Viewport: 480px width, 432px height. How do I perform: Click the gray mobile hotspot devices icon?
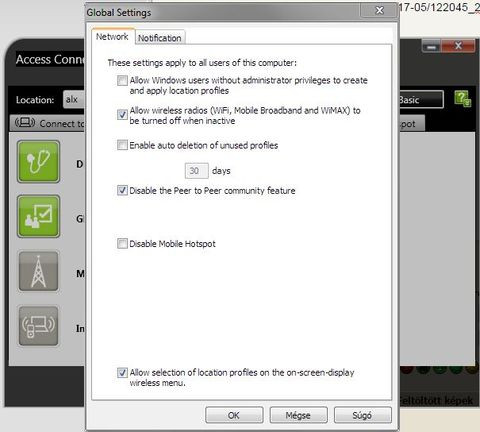click(39, 326)
